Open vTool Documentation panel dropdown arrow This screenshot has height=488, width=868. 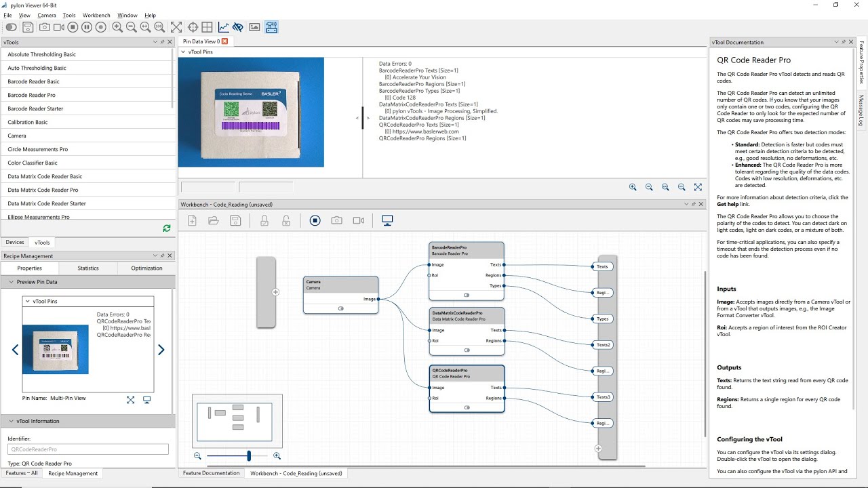point(837,42)
